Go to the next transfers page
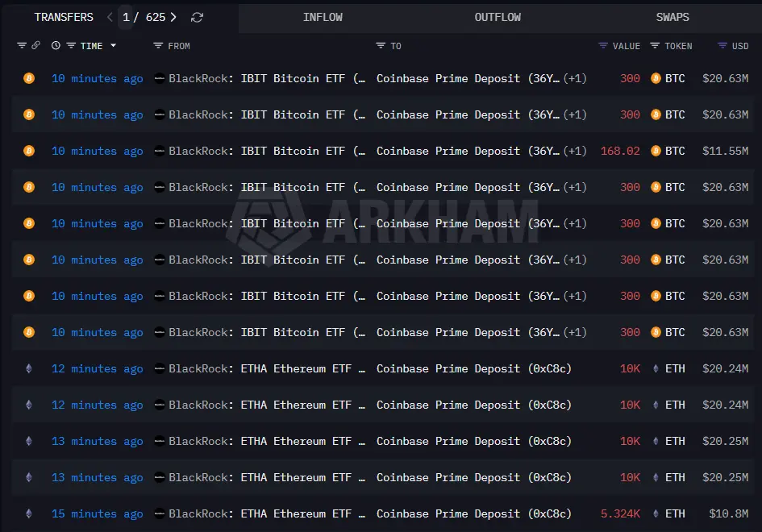Screen dimensions: 762x532 174,17
